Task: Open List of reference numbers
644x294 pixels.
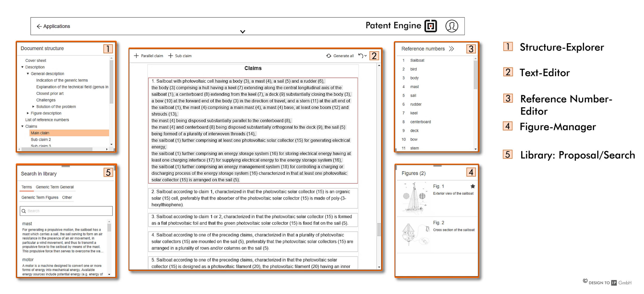Action: [47, 120]
